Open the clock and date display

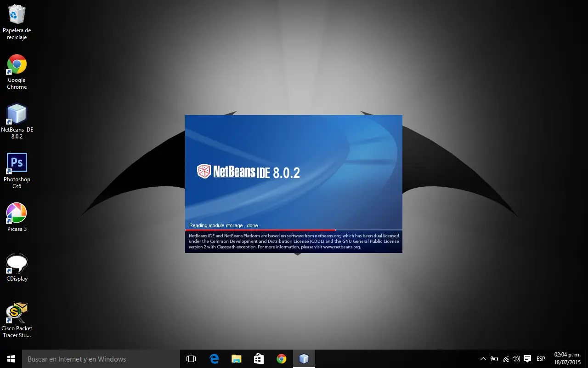coord(567,359)
